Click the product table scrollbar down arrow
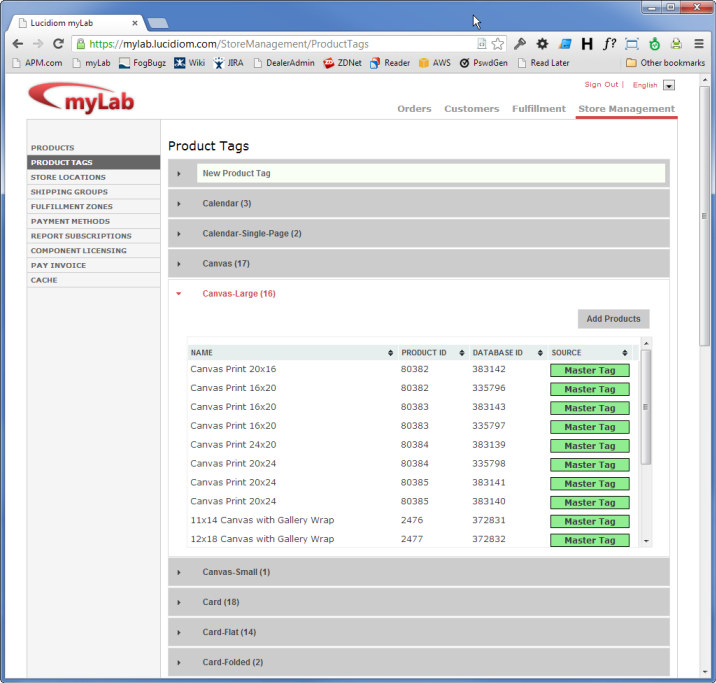This screenshot has width=716, height=683. (x=646, y=541)
